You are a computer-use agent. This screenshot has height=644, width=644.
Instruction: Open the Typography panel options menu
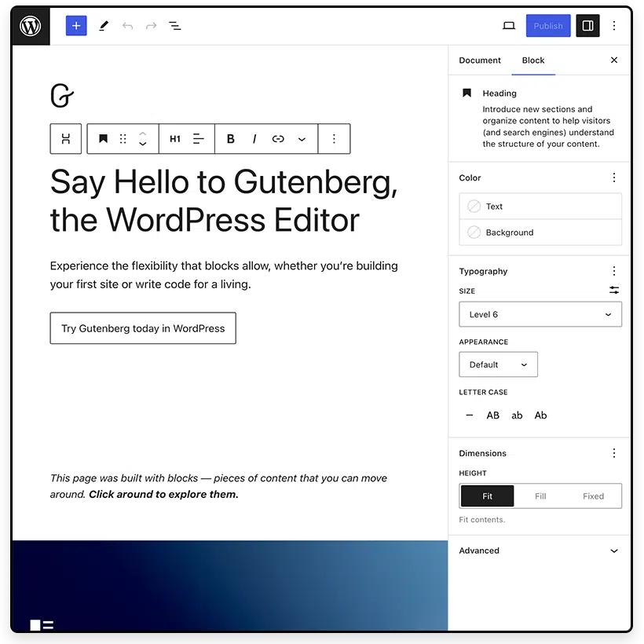pyautogui.click(x=614, y=271)
